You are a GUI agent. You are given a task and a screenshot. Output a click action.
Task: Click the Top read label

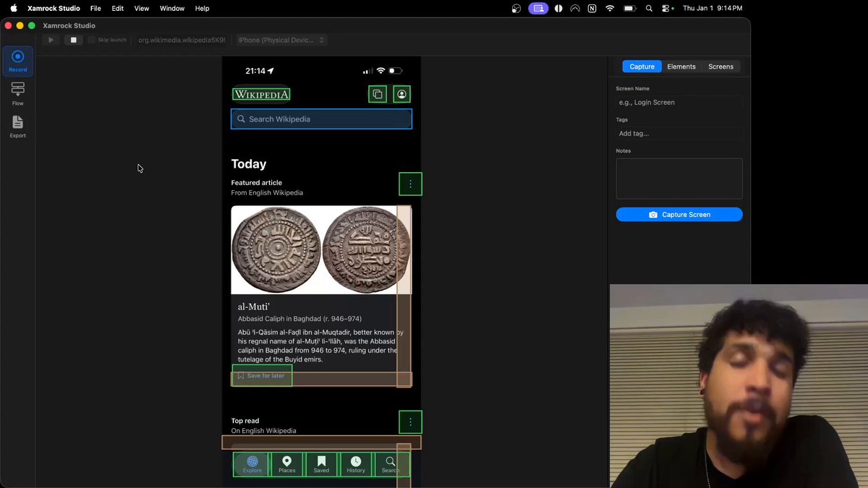[x=245, y=421]
